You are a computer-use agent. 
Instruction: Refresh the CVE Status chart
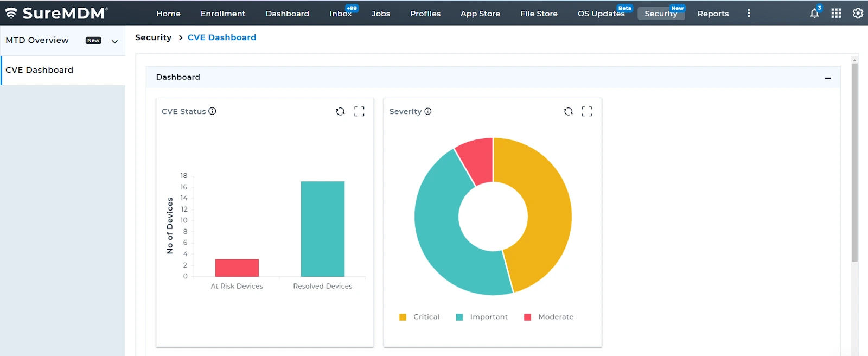click(340, 111)
